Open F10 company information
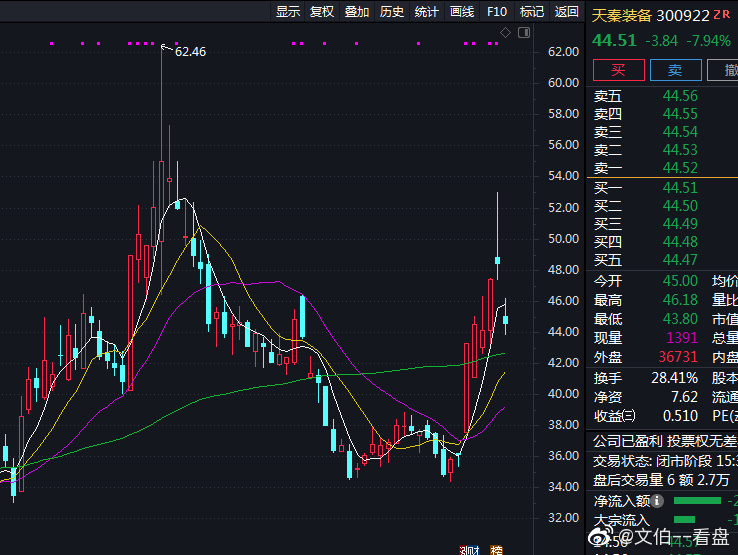The width and height of the screenshot is (738, 555). (x=497, y=12)
